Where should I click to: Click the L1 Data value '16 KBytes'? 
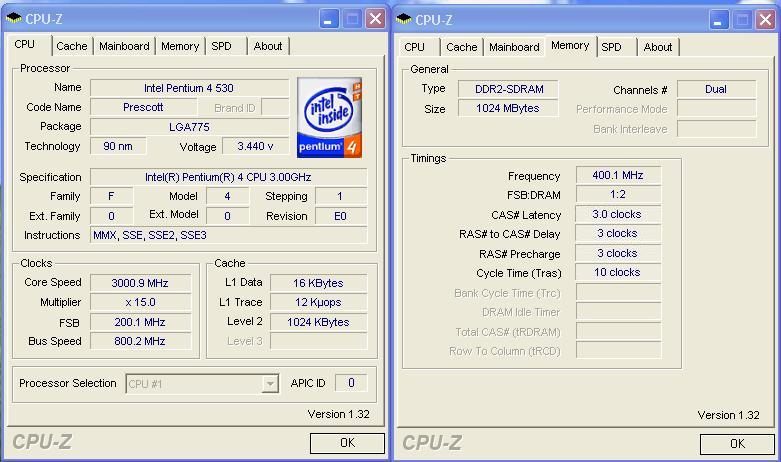point(318,283)
